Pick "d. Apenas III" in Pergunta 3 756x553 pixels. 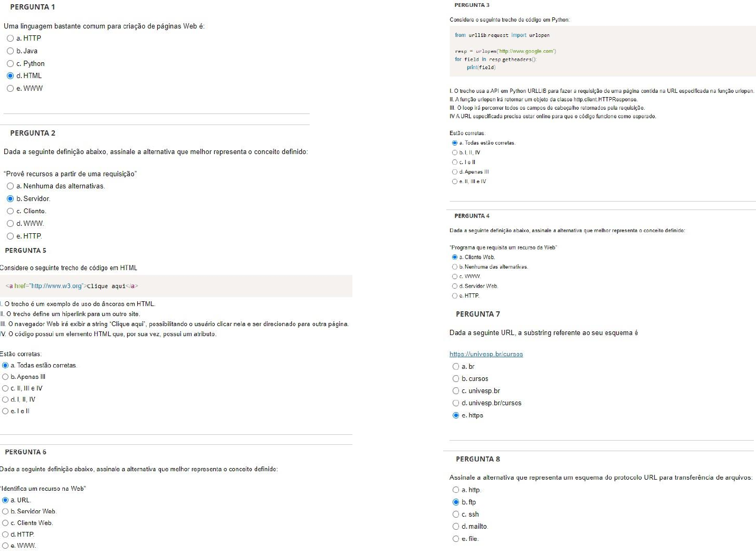point(455,172)
